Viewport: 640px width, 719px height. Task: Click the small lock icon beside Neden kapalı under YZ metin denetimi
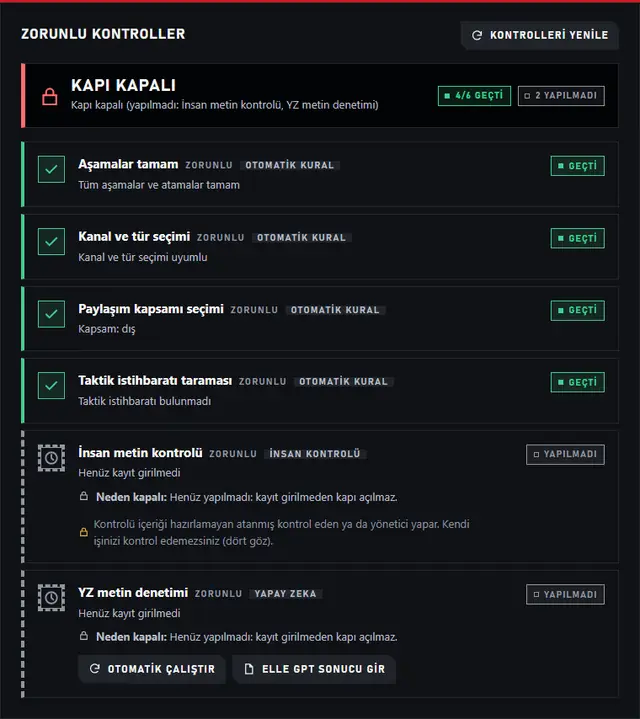83,636
